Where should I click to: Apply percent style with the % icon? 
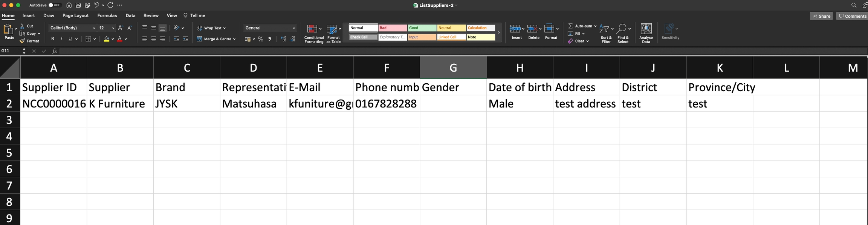point(260,39)
